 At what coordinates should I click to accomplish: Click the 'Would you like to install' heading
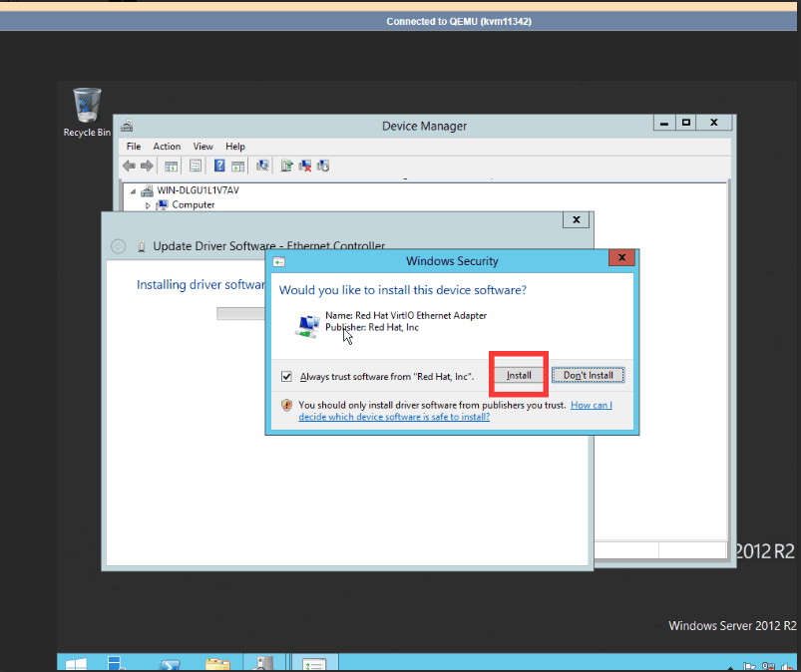(403, 290)
